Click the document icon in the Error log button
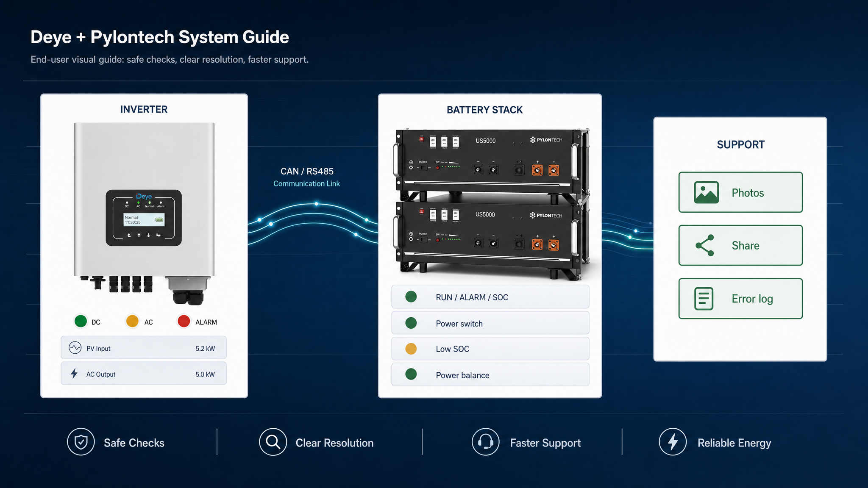This screenshot has height=488, width=868. [704, 299]
